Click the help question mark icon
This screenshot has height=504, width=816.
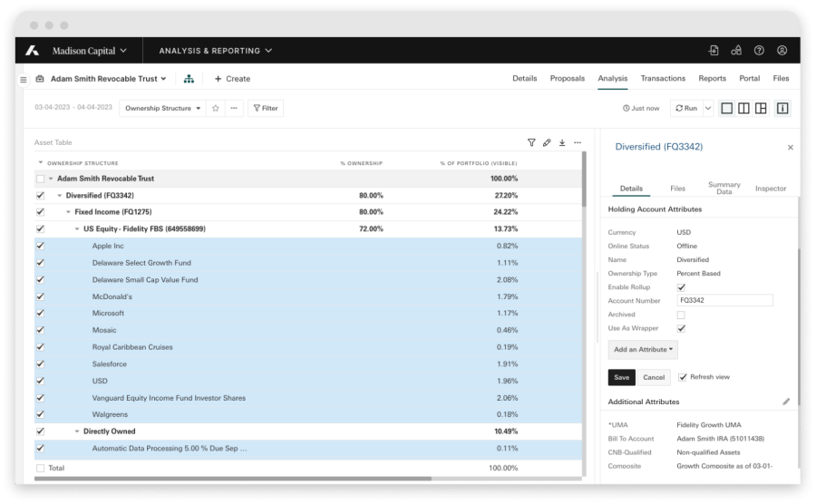point(759,51)
